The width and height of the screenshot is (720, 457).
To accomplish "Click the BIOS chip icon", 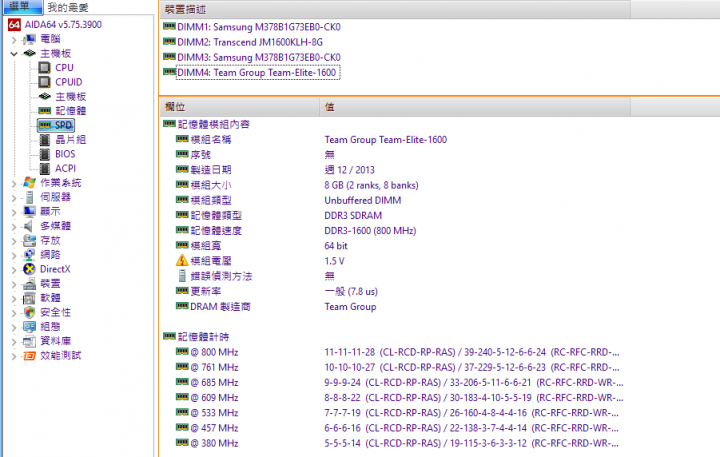I will (45, 154).
